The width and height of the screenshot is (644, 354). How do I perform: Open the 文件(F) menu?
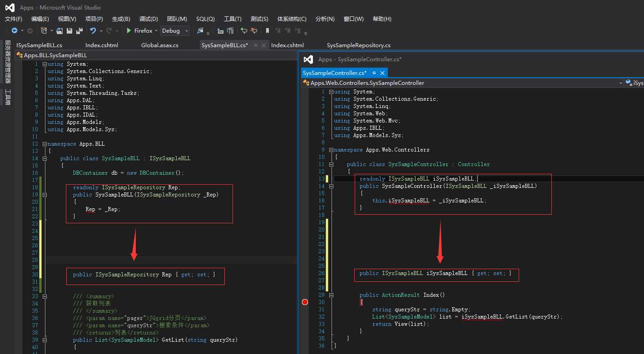click(x=14, y=19)
